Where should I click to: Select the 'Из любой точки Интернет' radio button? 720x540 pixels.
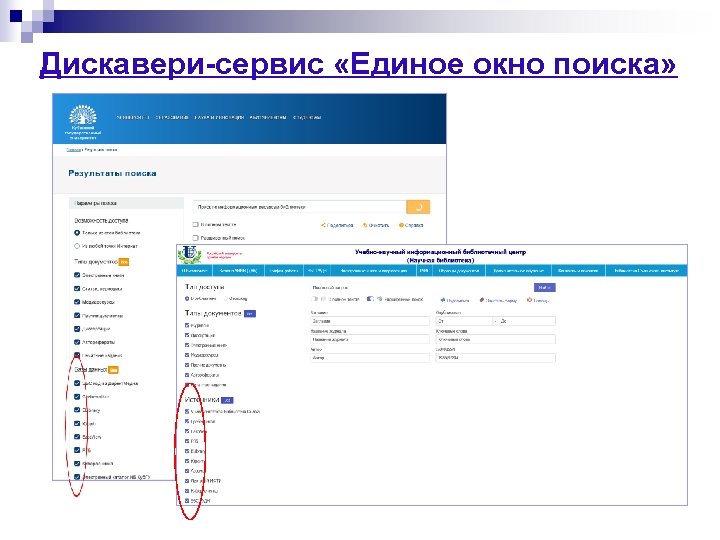[77, 246]
